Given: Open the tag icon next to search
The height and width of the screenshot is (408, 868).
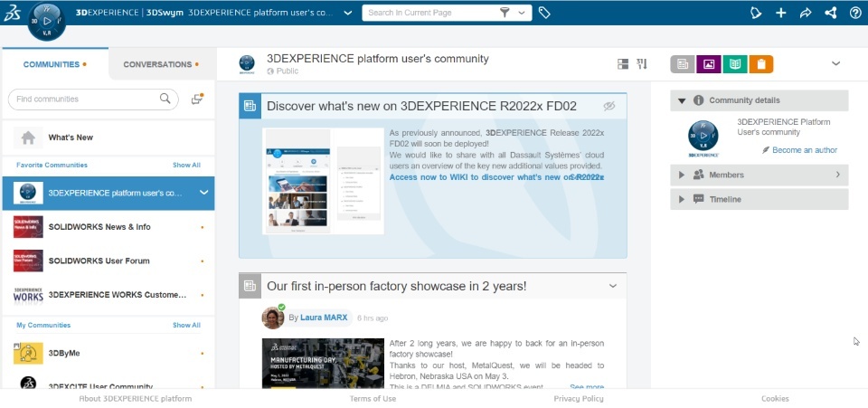Looking at the screenshot, I should point(544,13).
